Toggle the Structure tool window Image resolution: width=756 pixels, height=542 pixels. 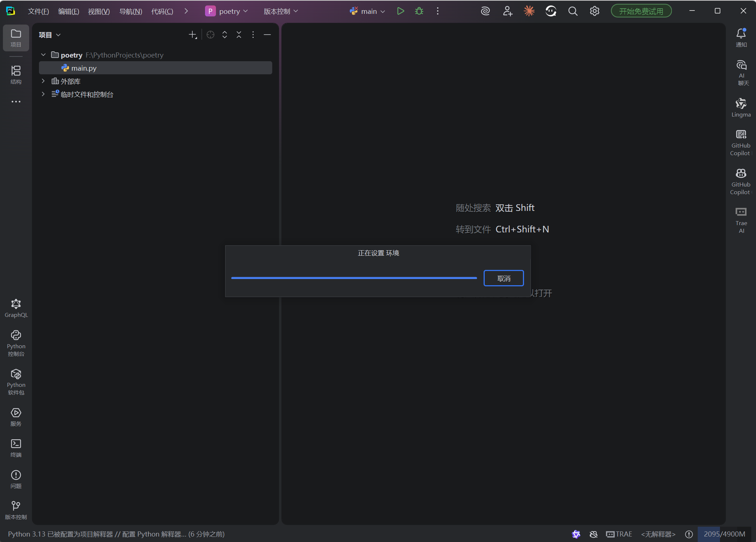(16, 75)
